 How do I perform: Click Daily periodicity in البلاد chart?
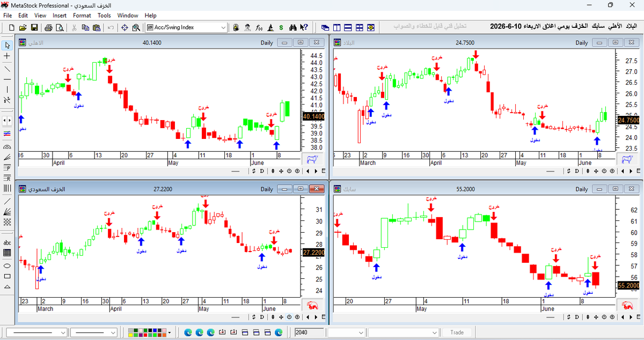click(582, 42)
